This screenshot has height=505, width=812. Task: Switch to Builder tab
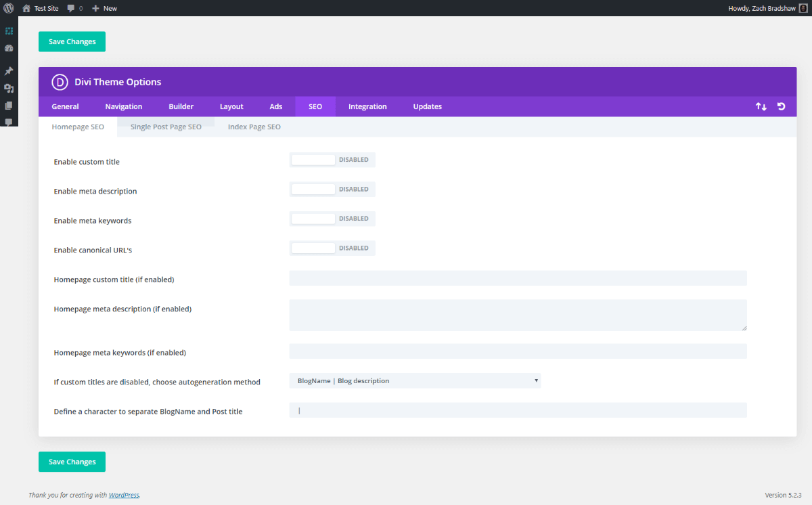coord(181,106)
